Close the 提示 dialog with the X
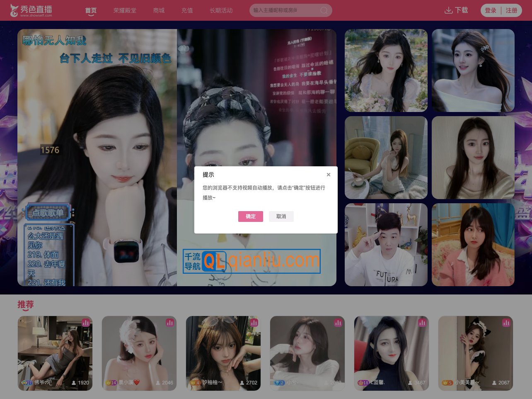 point(329,175)
